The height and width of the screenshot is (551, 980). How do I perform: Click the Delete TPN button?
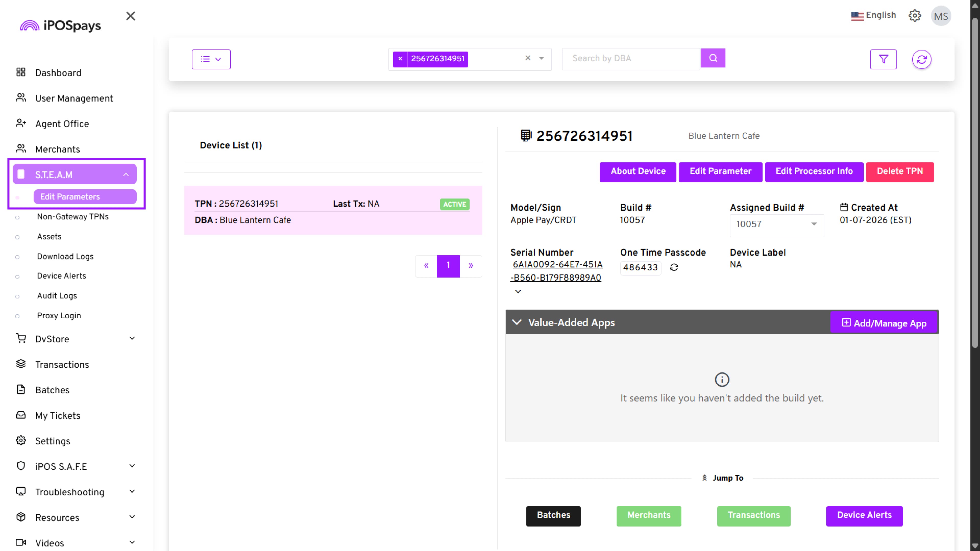tap(899, 171)
